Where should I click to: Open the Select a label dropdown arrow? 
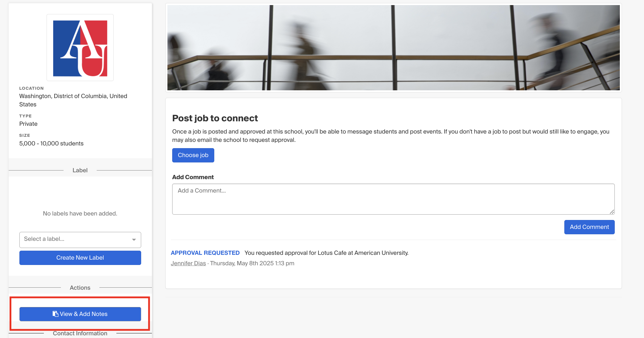click(x=134, y=240)
